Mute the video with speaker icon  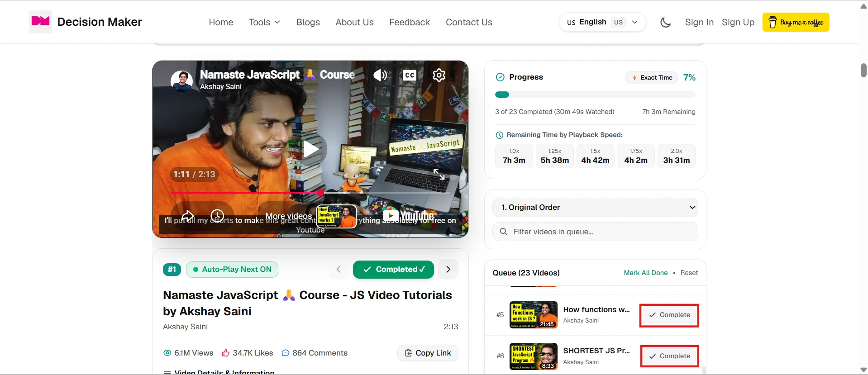[380, 75]
